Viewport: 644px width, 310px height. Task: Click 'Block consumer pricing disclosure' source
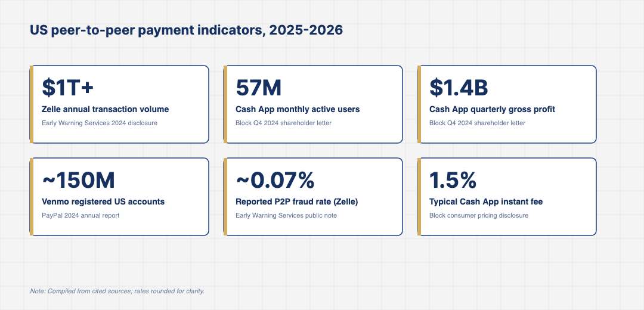[x=479, y=215]
